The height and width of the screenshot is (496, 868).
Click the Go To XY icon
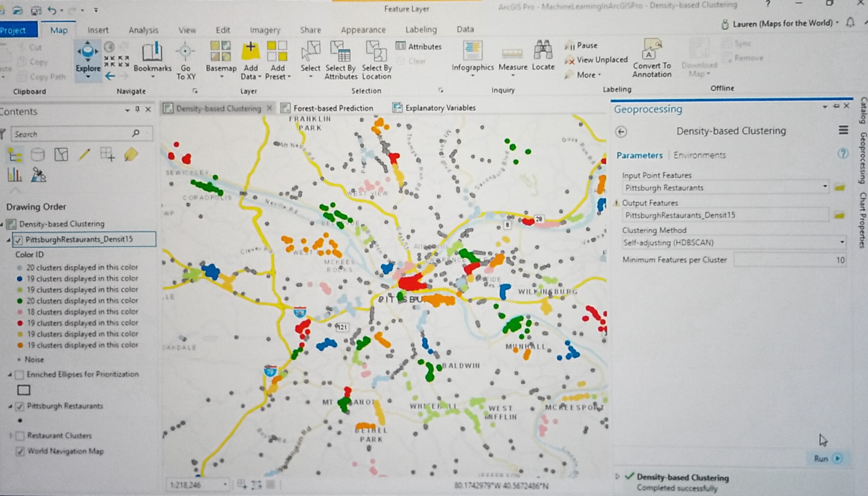tap(185, 51)
